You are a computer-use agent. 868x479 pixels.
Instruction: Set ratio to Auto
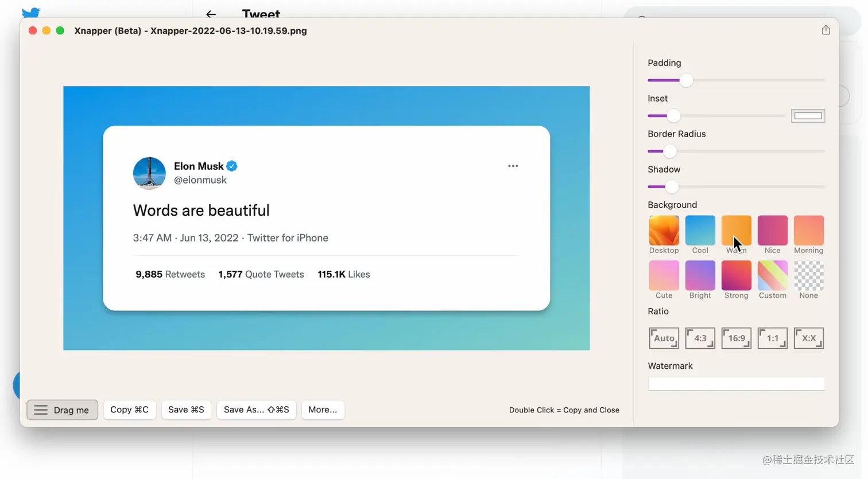click(664, 338)
